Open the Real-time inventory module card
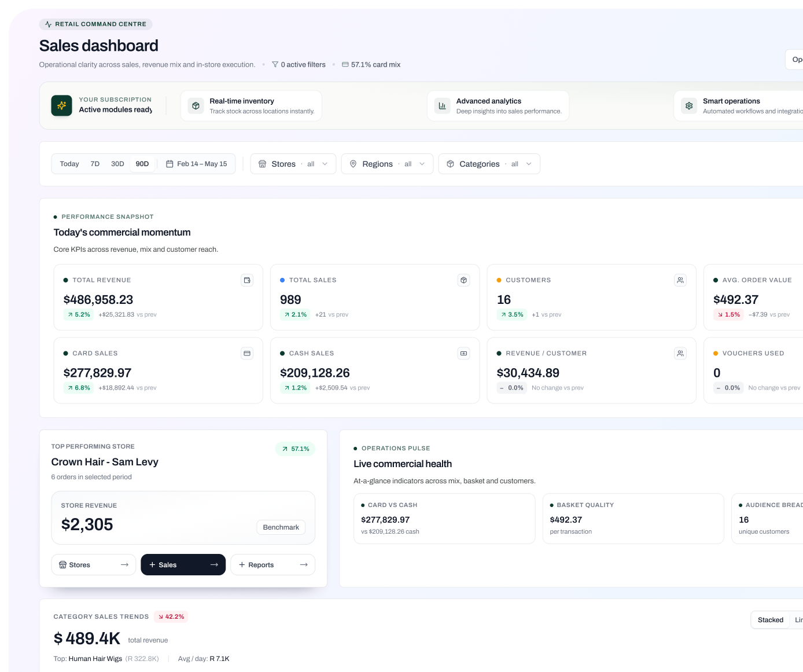The height and width of the screenshot is (672, 803). (251, 106)
